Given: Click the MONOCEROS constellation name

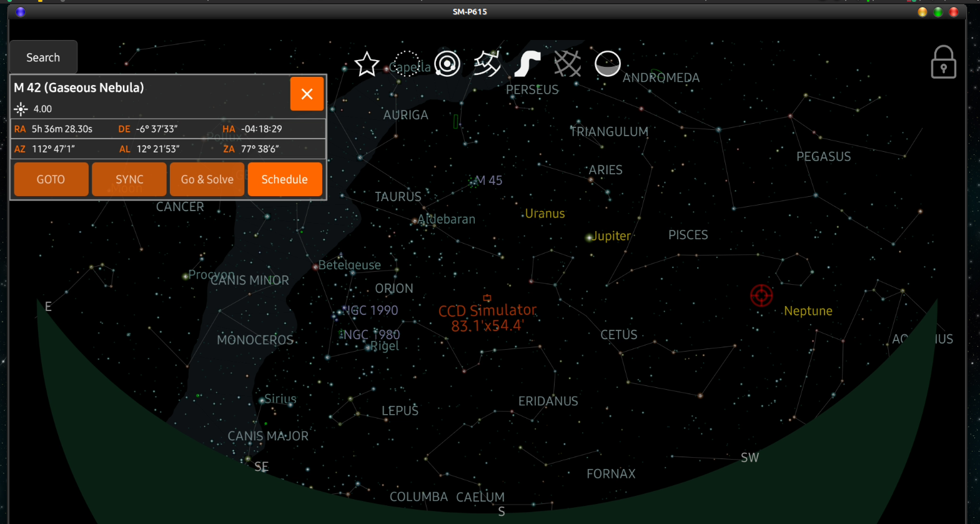Looking at the screenshot, I should 255,340.
